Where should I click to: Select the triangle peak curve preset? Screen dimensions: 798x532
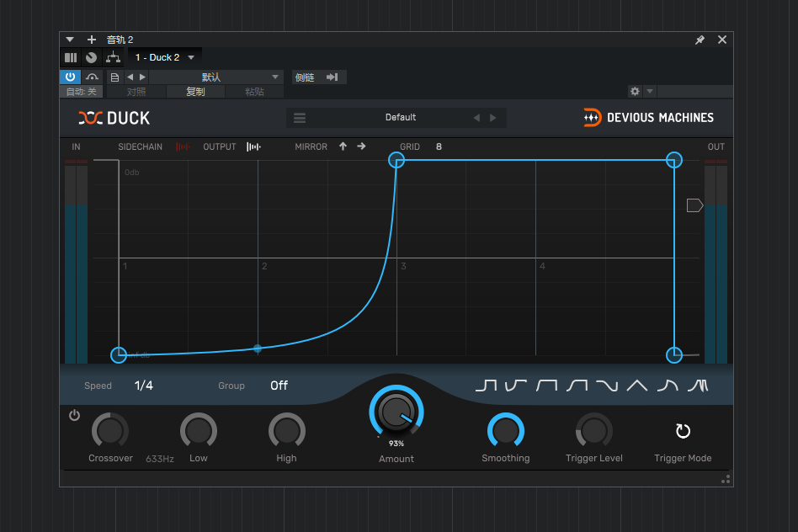[x=637, y=386]
